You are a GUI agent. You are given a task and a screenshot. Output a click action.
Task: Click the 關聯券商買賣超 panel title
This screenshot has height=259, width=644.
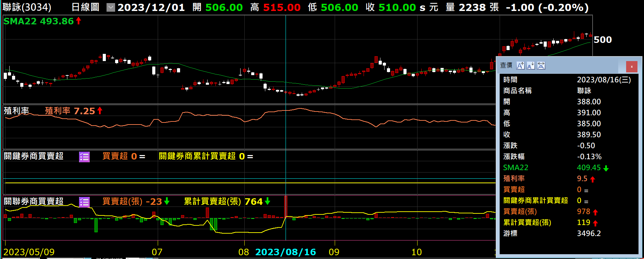tap(34, 201)
